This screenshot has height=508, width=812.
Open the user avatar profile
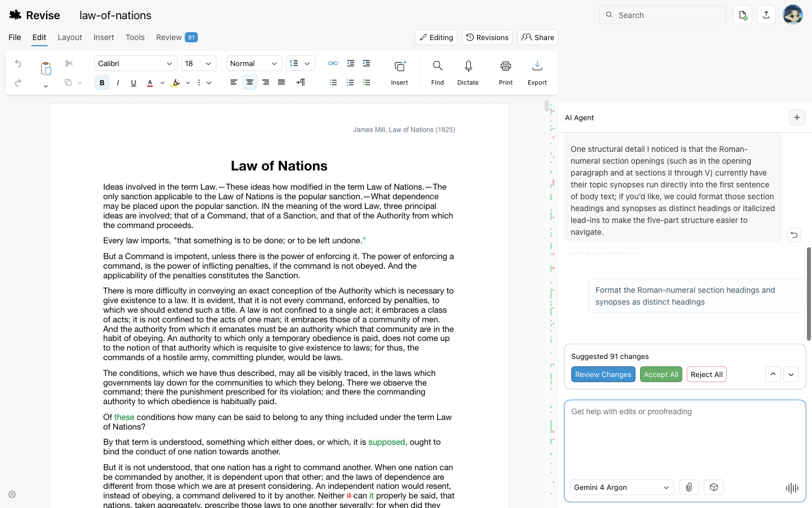(793, 15)
